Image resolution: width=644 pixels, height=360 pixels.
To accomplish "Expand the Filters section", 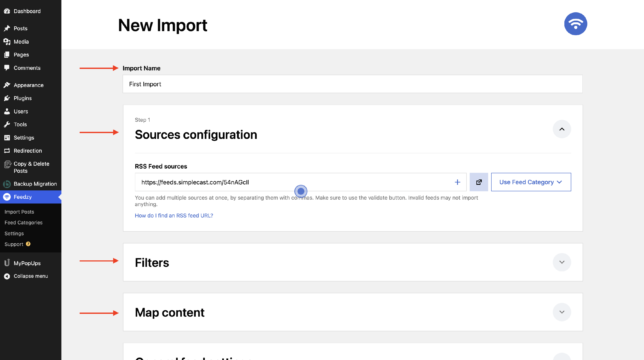I will [562, 262].
